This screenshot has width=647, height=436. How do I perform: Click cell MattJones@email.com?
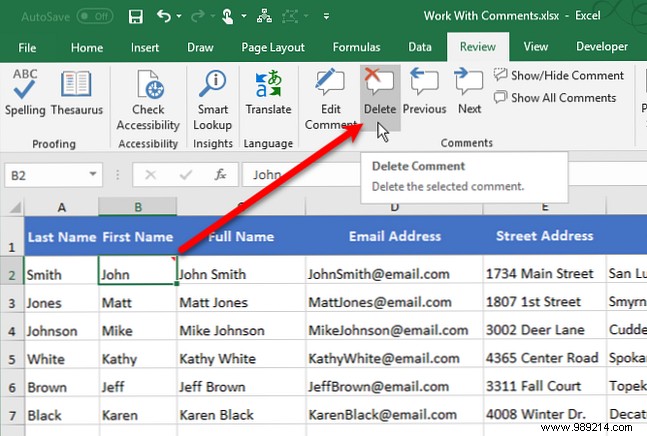(x=394, y=298)
